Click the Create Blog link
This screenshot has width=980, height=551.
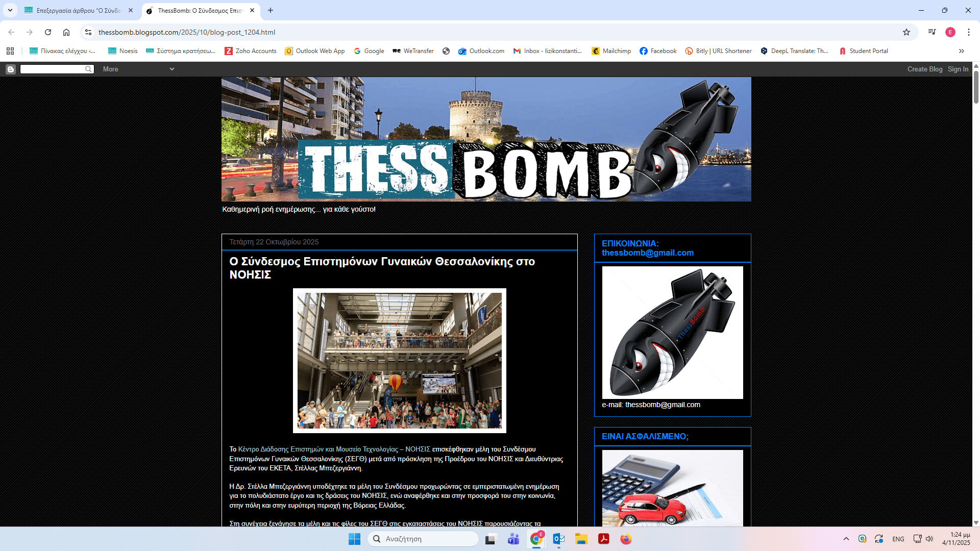click(924, 69)
